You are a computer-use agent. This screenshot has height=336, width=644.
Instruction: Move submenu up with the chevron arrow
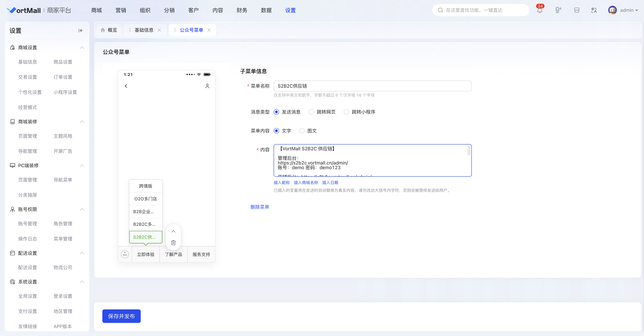[173, 231]
